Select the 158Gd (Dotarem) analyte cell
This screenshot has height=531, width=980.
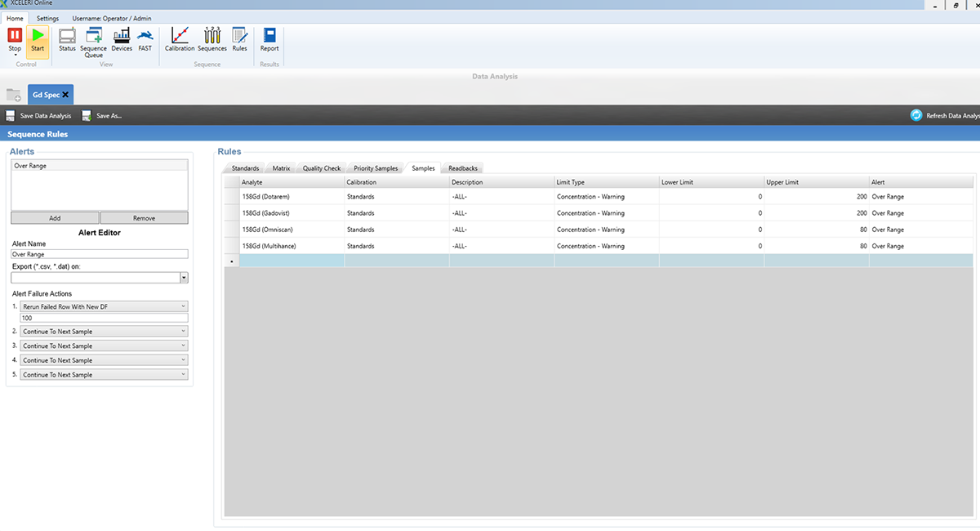(x=292, y=197)
